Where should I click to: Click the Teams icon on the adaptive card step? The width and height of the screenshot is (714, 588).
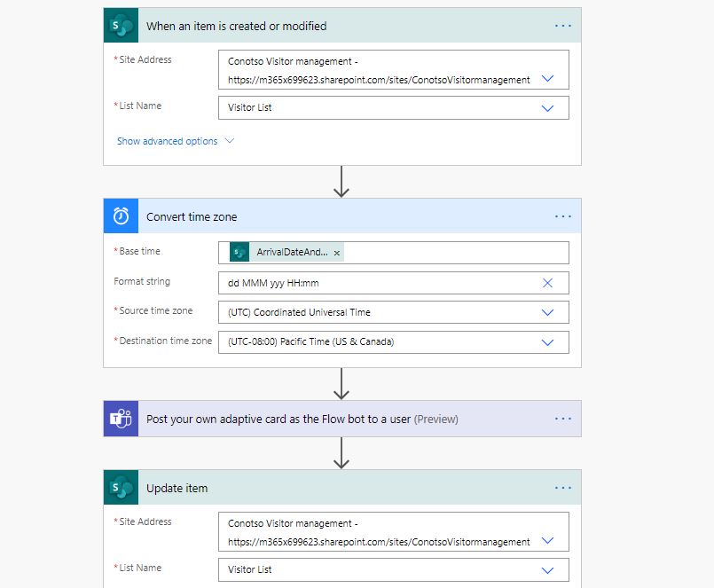point(121,419)
